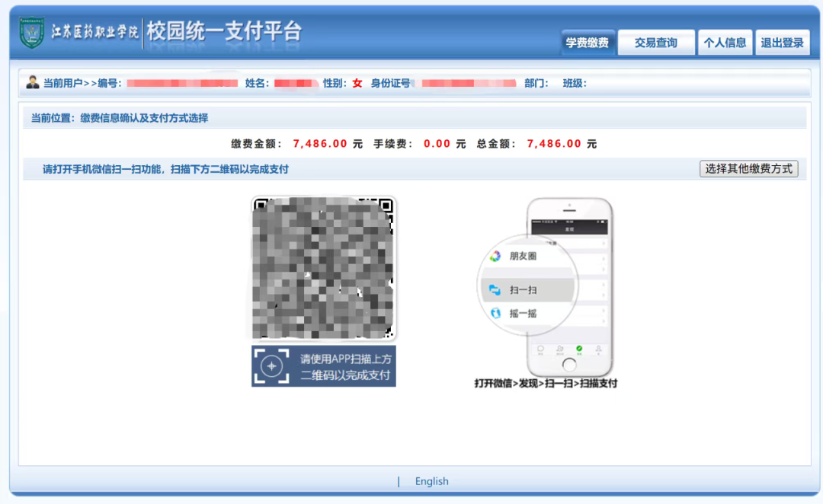Click the 部门 label
This screenshot has height=504, width=823.
click(536, 83)
